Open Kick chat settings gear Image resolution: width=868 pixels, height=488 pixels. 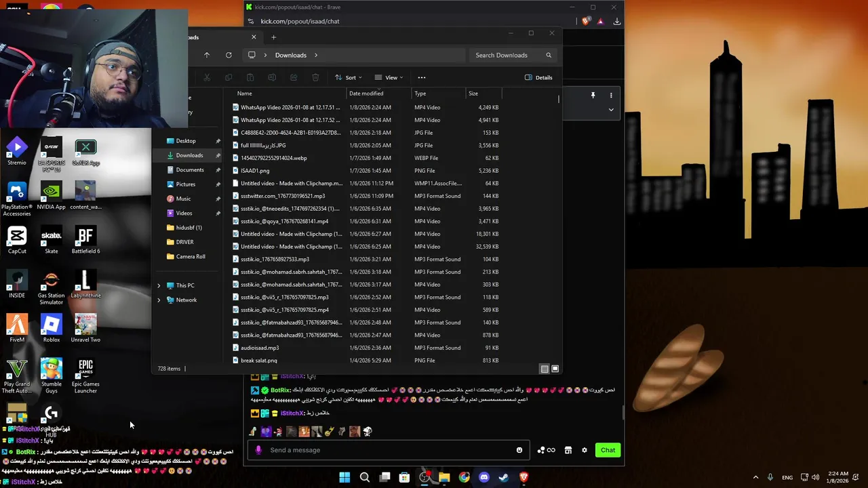(x=584, y=450)
